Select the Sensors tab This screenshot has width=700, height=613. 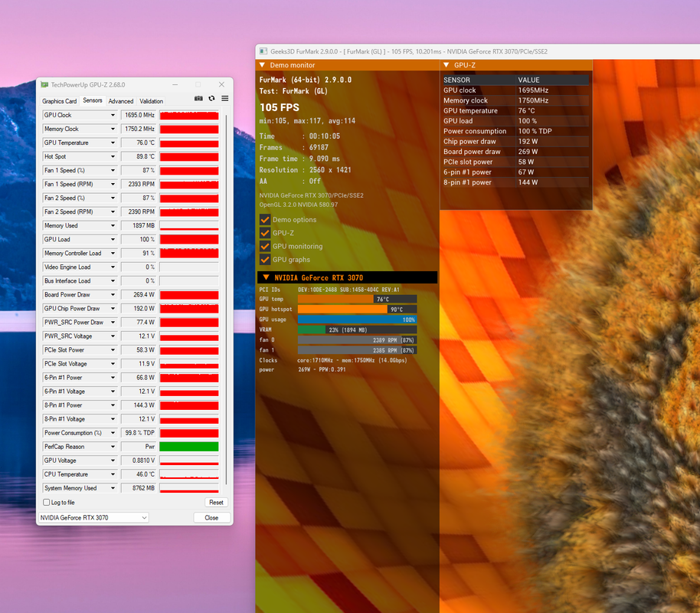(93, 100)
